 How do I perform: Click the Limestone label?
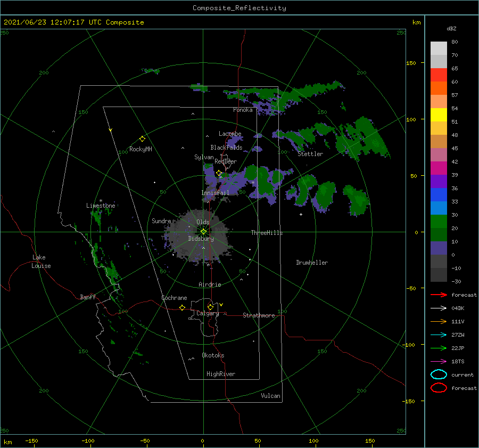(101, 206)
